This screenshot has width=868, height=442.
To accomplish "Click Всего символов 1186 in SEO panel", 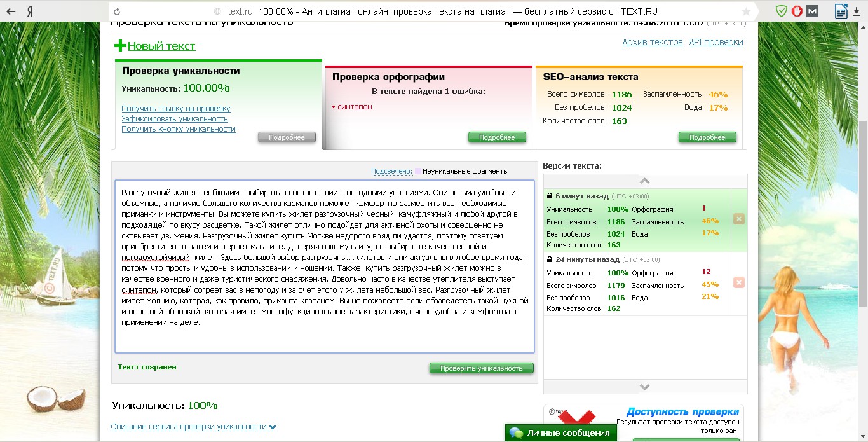I will click(x=621, y=94).
